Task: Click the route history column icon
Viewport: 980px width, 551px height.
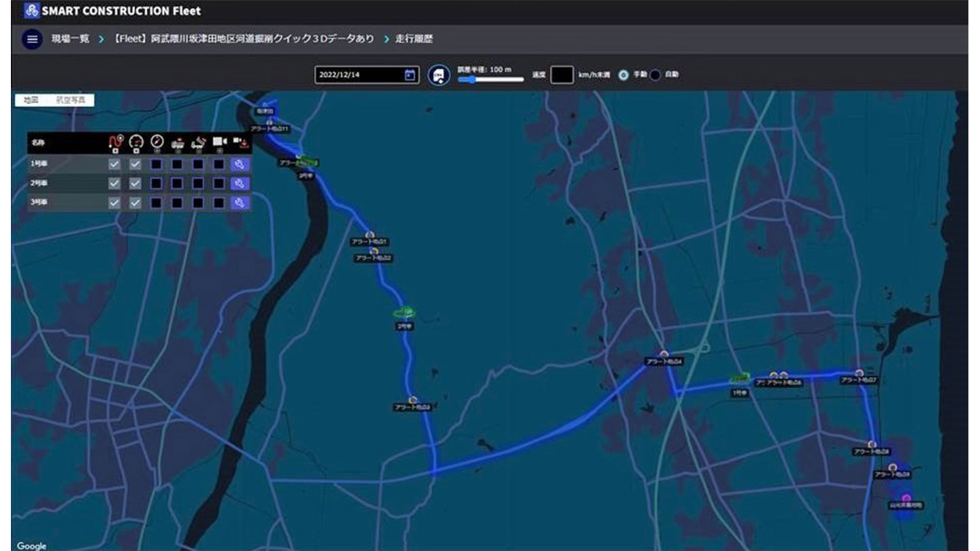Action: coord(114,141)
